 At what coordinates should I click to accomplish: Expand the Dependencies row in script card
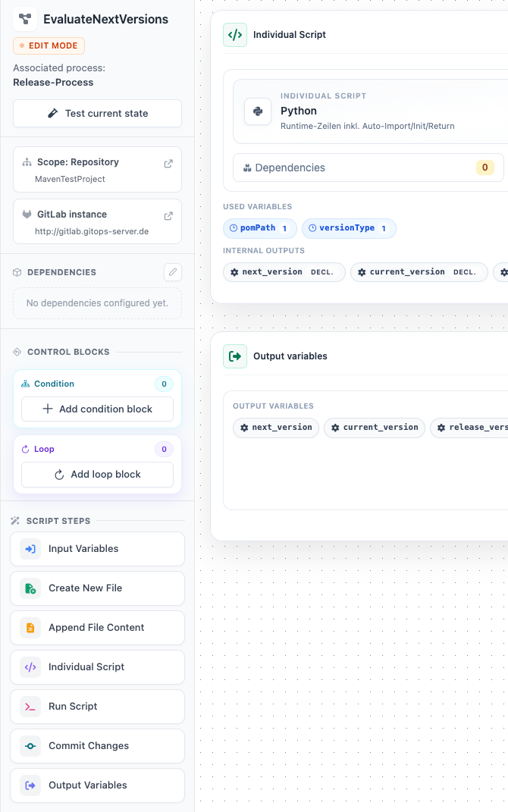click(x=368, y=168)
